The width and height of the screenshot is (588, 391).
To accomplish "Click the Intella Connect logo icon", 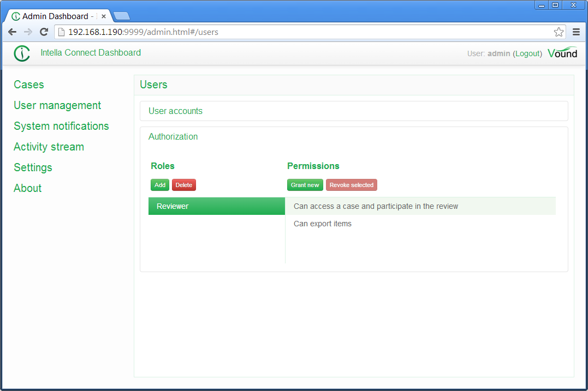I will pyautogui.click(x=22, y=53).
